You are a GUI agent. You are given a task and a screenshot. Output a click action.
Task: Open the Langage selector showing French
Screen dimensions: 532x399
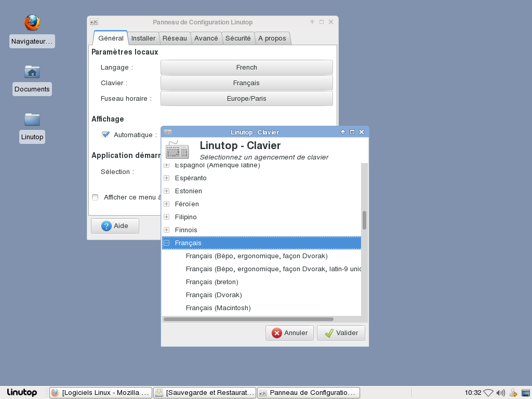point(247,67)
